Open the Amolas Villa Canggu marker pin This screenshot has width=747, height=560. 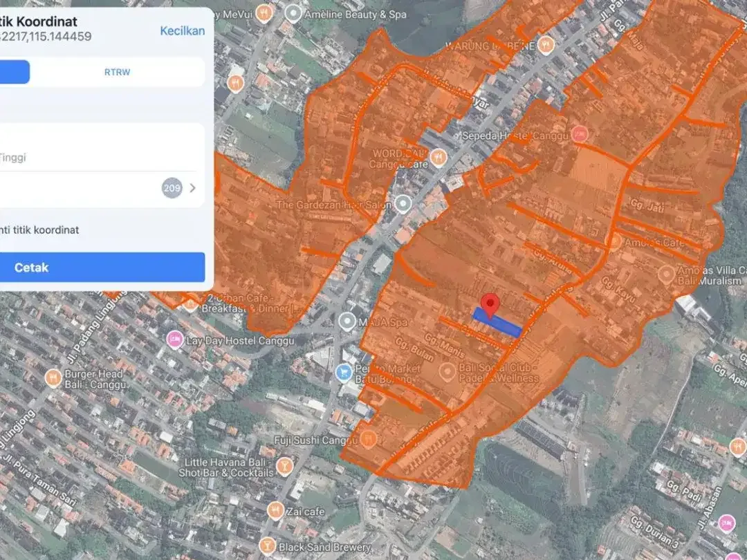666,274
